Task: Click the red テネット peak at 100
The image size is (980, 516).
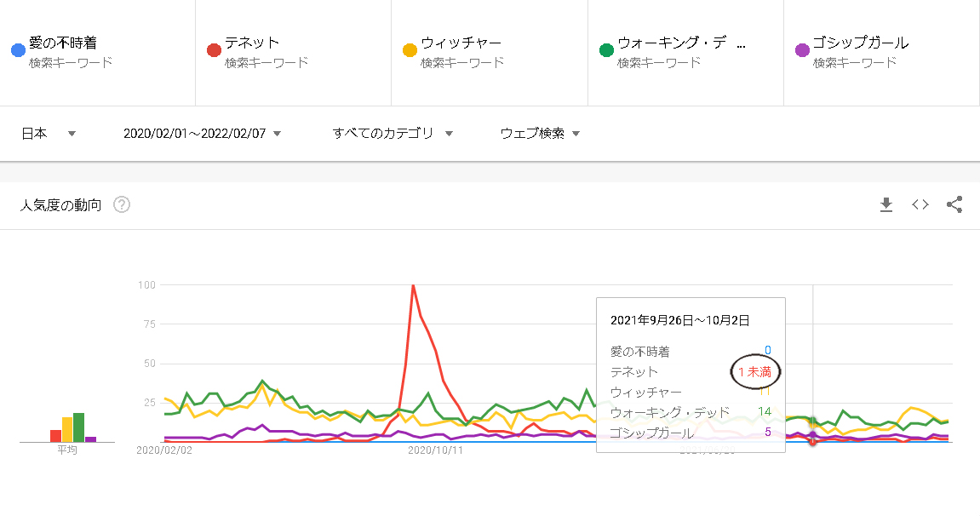Action: click(413, 285)
